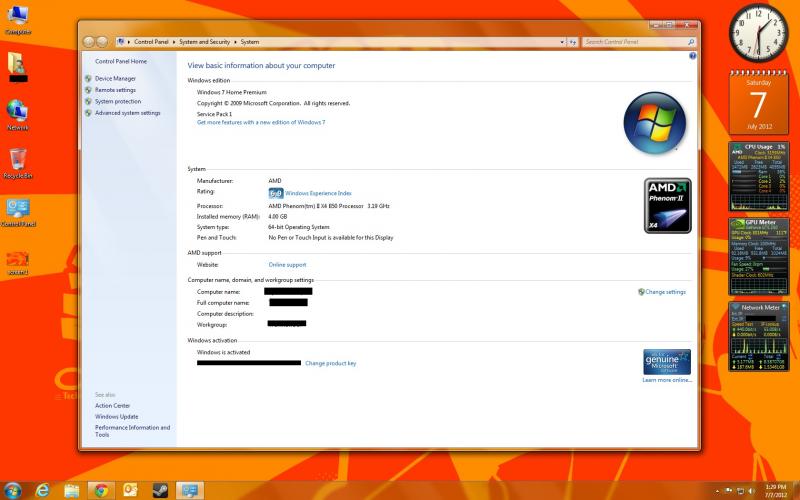Click the Windows Start orb
The image size is (800, 500).
click(x=12, y=490)
